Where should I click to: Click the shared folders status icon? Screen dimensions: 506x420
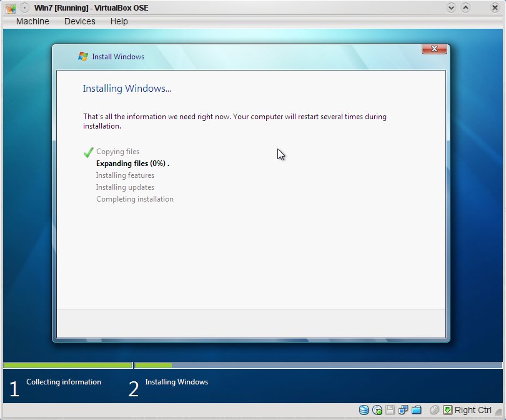[416, 410]
